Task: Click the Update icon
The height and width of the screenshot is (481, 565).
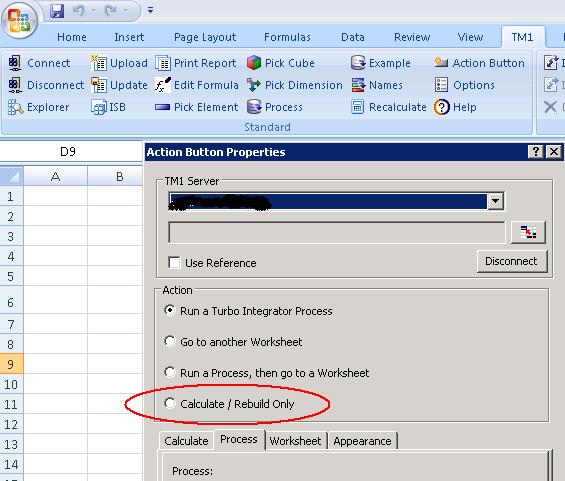Action: coord(98,85)
